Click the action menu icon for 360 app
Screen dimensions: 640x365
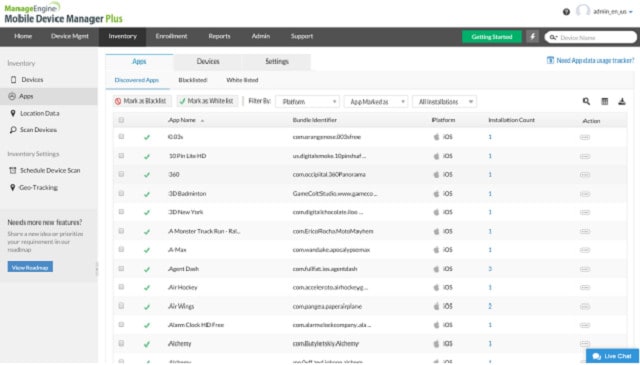pyautogui.click(x=585, y=175)
